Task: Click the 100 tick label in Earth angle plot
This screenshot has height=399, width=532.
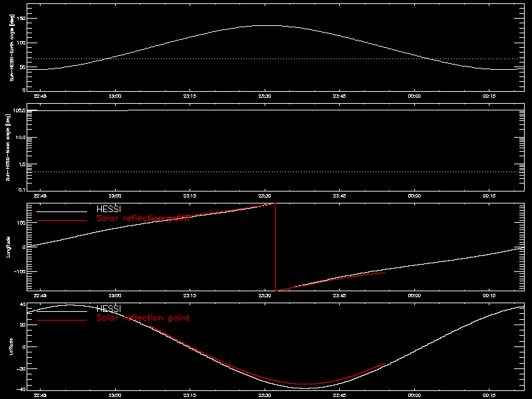Action: 21,43
